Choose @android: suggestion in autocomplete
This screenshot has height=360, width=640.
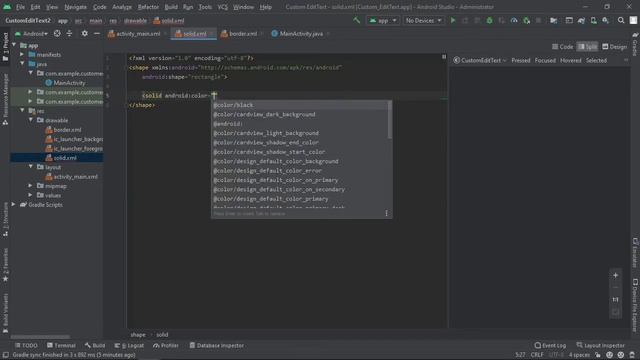[299, 124]
